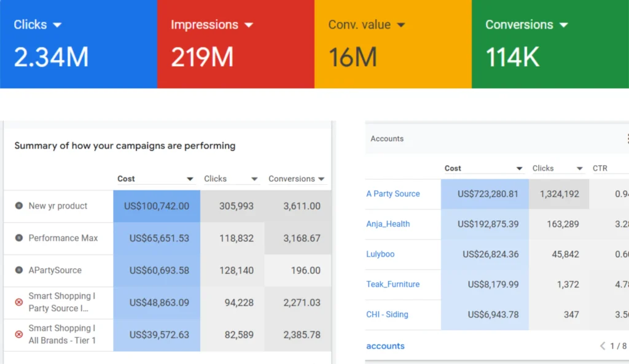Image resolution: width=629 pixels, height=364 pixels.
Task: Open the Clicks metric dropdown in blue scorecard
Action: click(x=57, y=25)
